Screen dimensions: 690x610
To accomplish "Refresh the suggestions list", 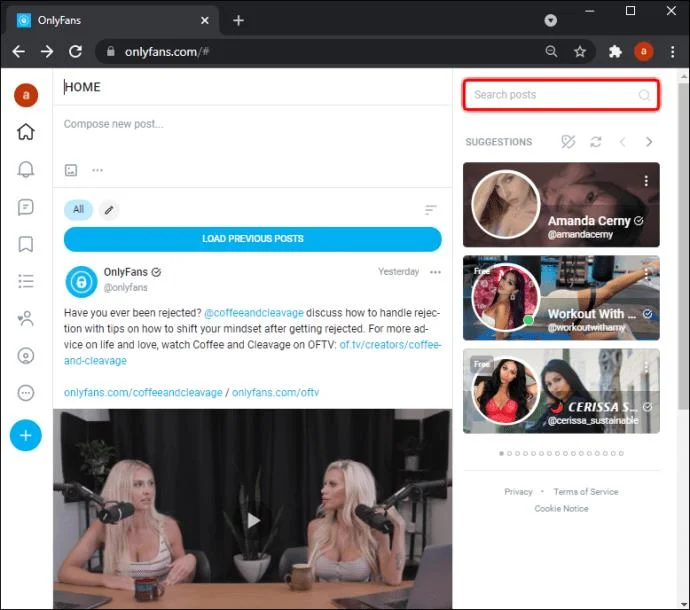I will (x=595, y=142).
